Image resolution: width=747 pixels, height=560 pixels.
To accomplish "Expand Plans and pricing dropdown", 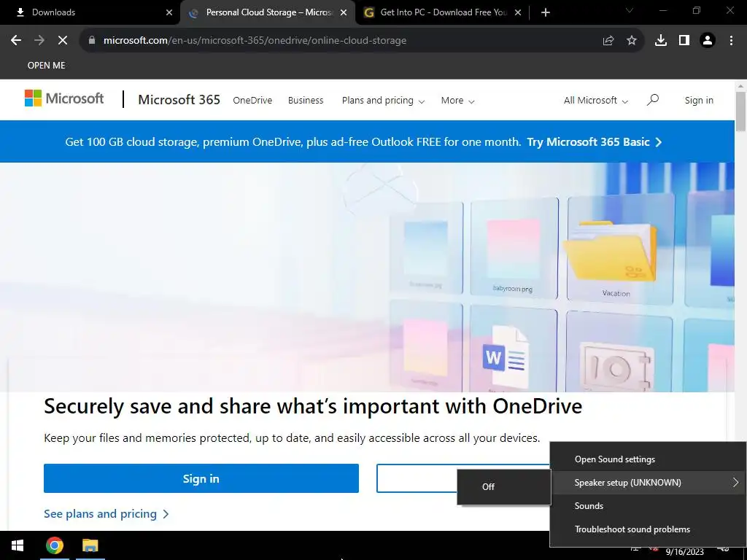I will [383, 101].
